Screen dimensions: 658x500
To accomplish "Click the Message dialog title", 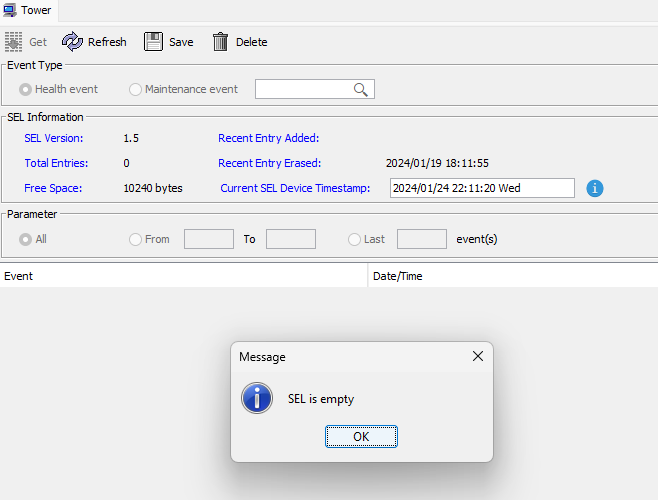I will pos(262,357).
